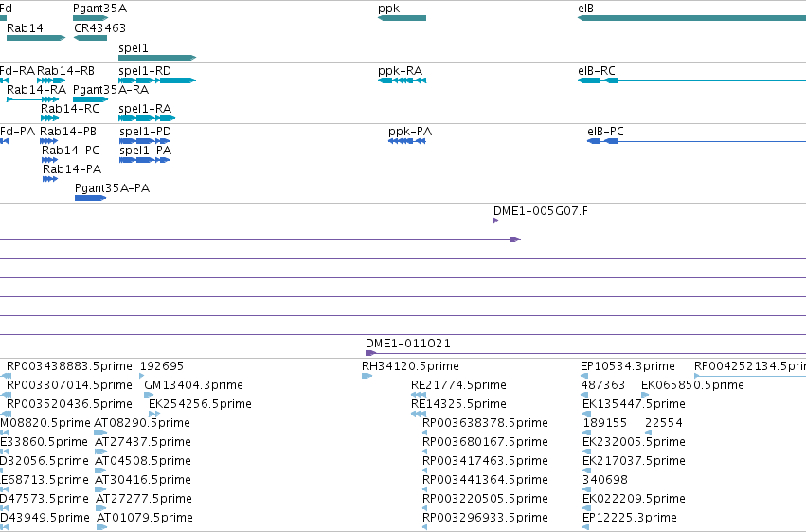Screen dimensions: 806x532
Task: Click the RP003296933.5prime EST
Action: coord(425,527)
